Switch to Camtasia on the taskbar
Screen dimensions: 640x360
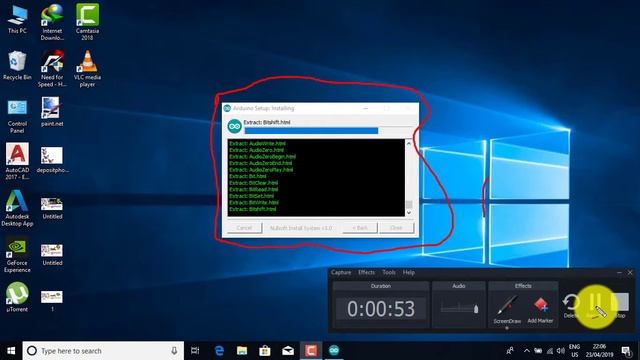(x=311, y=351)
